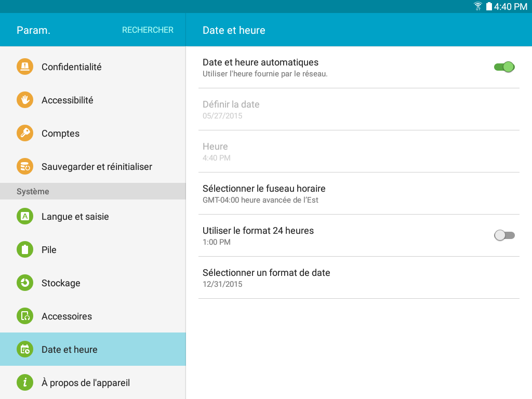
Task: Open Langue et saisie settings
Action: click(93, 217)
